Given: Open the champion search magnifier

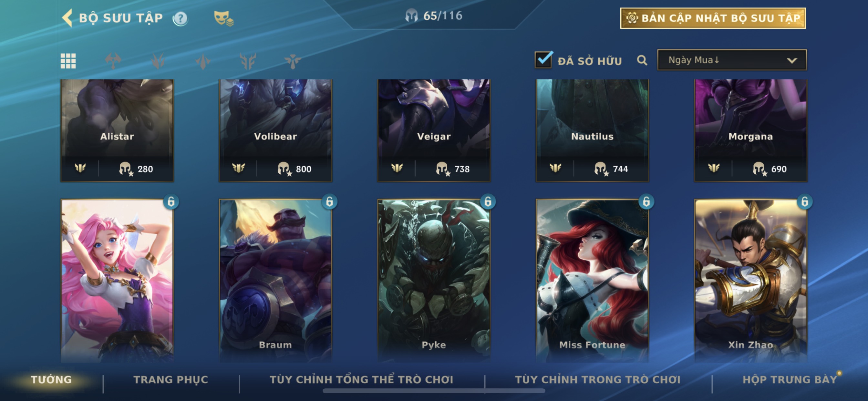Looking at the screenshot, I should tap(642, 60).
